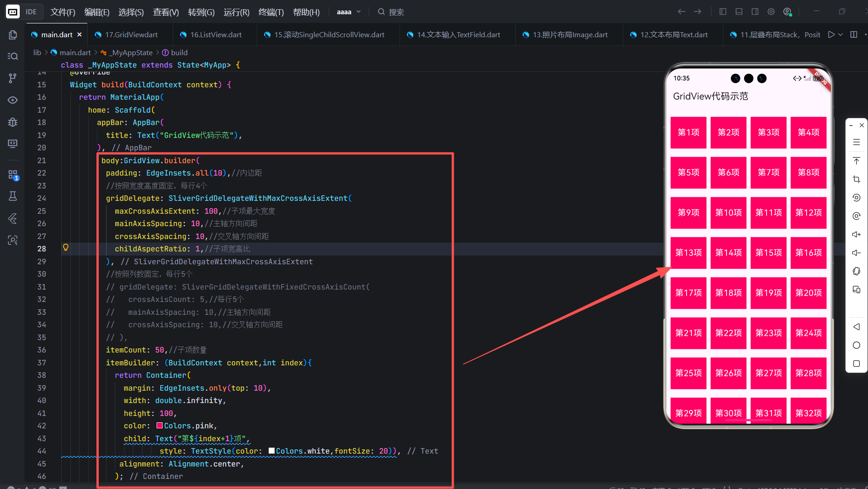Open the 文件(F) menu
The image size is (868, 489).
pyautogui.click(x=63, y=12)
